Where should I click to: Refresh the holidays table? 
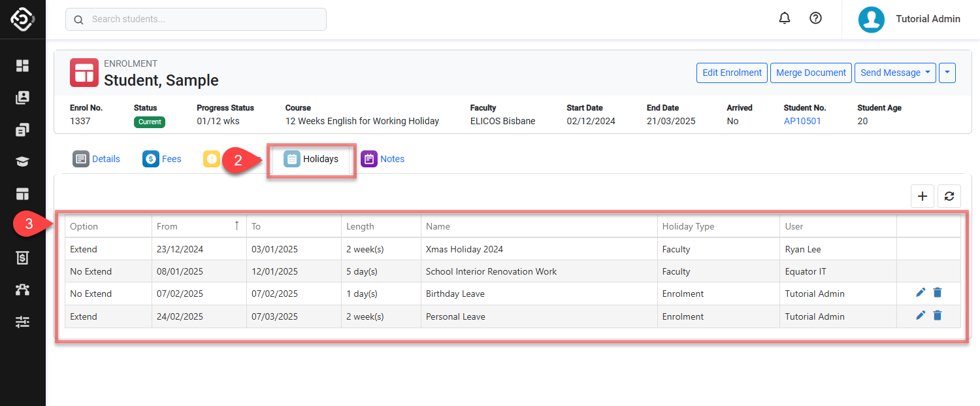point(949,196)
